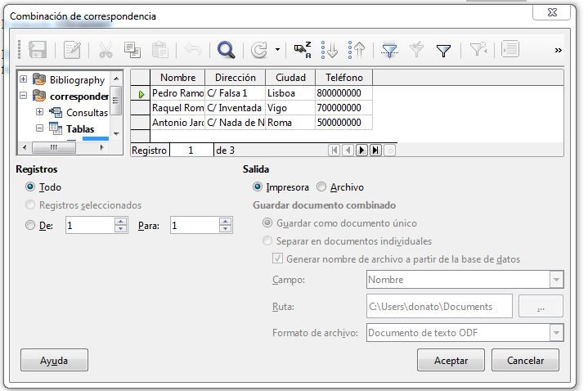This screenshot has height=391, width=588.
Task: Click the Sort dialog icon (Z-A)
Action: 303,50
